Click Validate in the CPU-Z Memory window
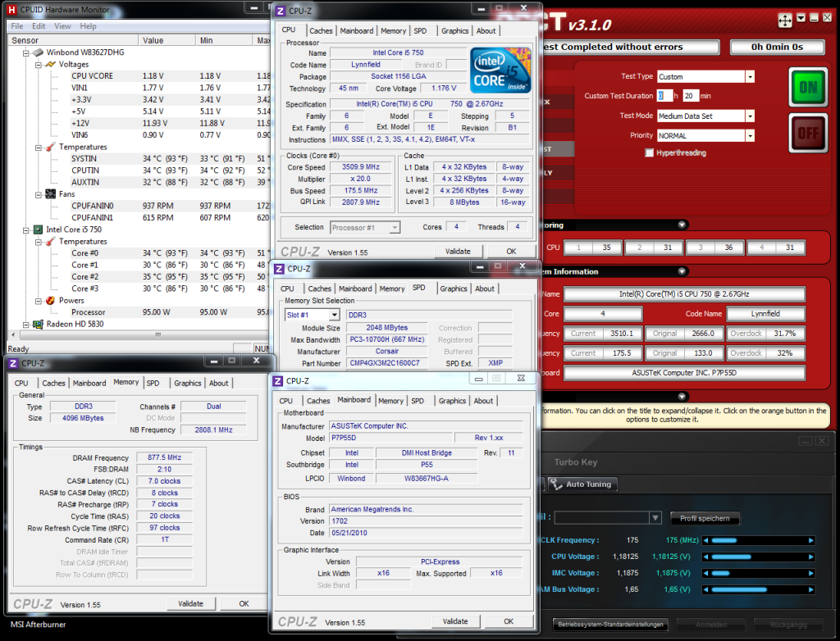The image size is (840, 641). 190,604
